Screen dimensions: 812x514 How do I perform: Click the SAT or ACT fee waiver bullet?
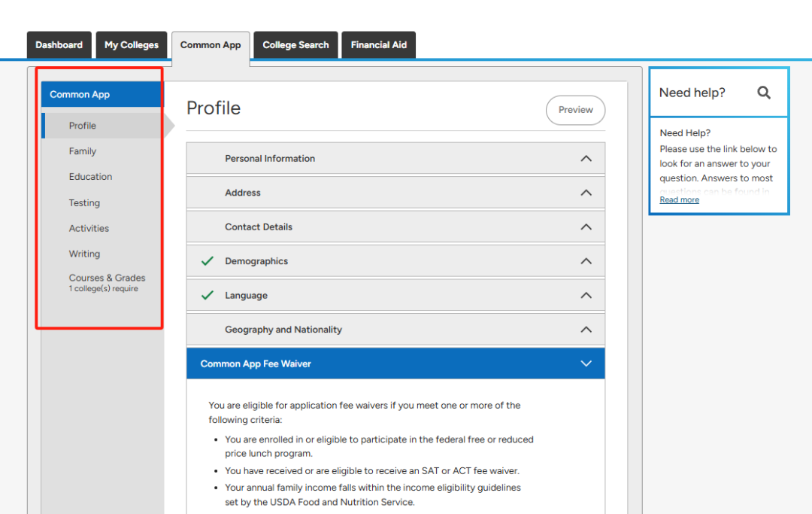(x=372, y=471)
